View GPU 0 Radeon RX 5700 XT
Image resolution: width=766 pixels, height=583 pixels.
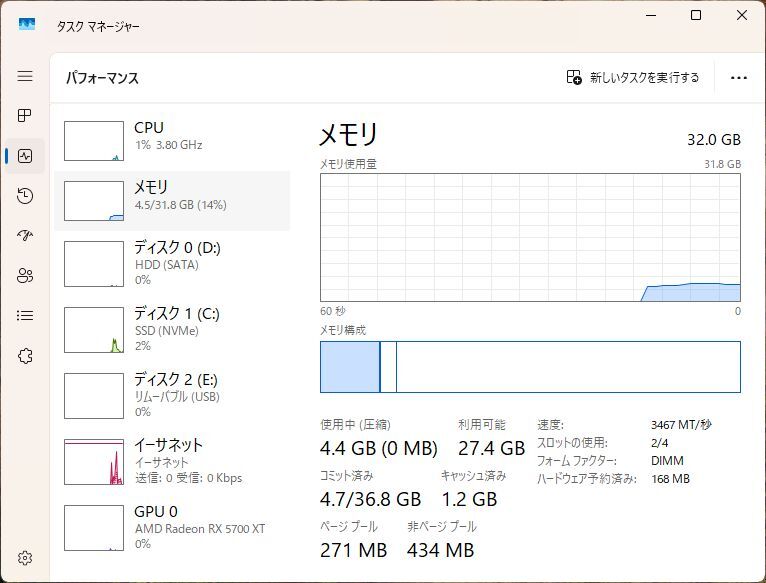(x=172, y=526)
